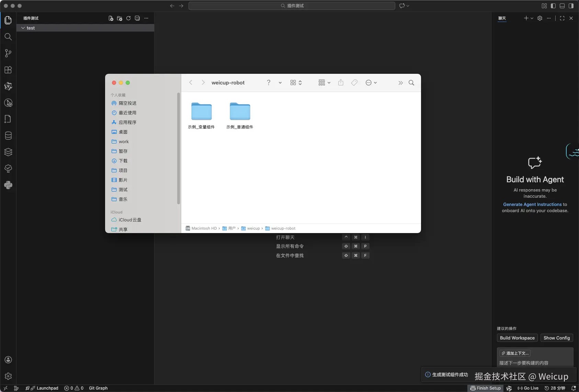
Task: Click Finder help question mark icon
Action: tap(269, 82)
